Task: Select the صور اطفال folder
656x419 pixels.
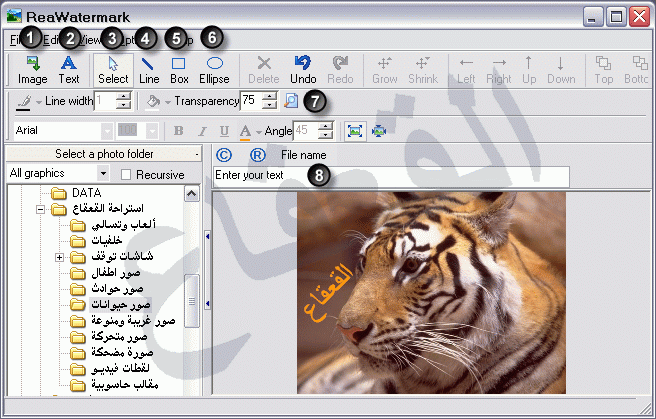Action: (116, 273)
